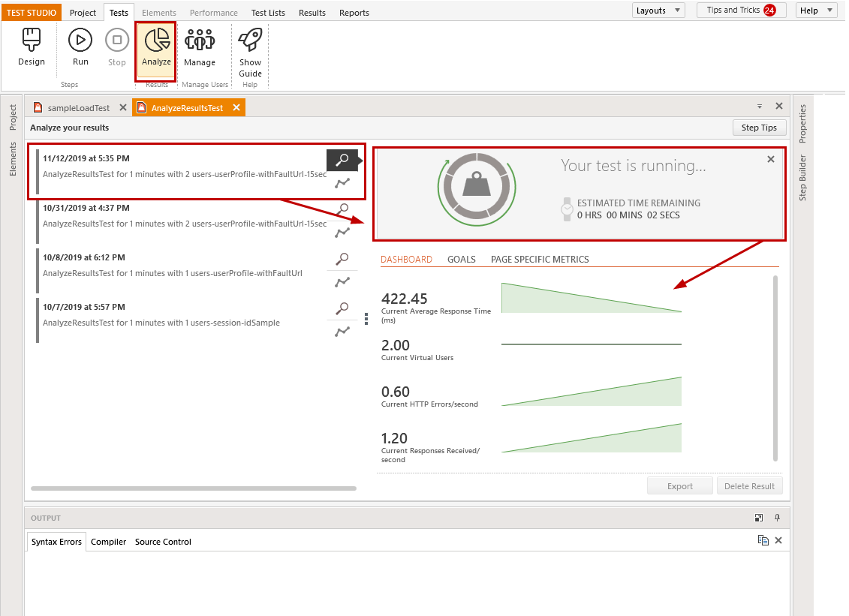Screen dimensions: 849x616
Task: Click the Current Virtual Users chart line
Action: pyautogui.click(x=592, y=344)
